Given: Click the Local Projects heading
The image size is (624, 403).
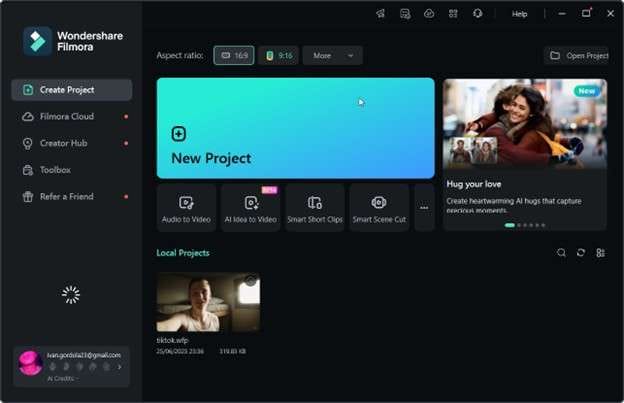Looking at the screenshot, I should point(183,253).
